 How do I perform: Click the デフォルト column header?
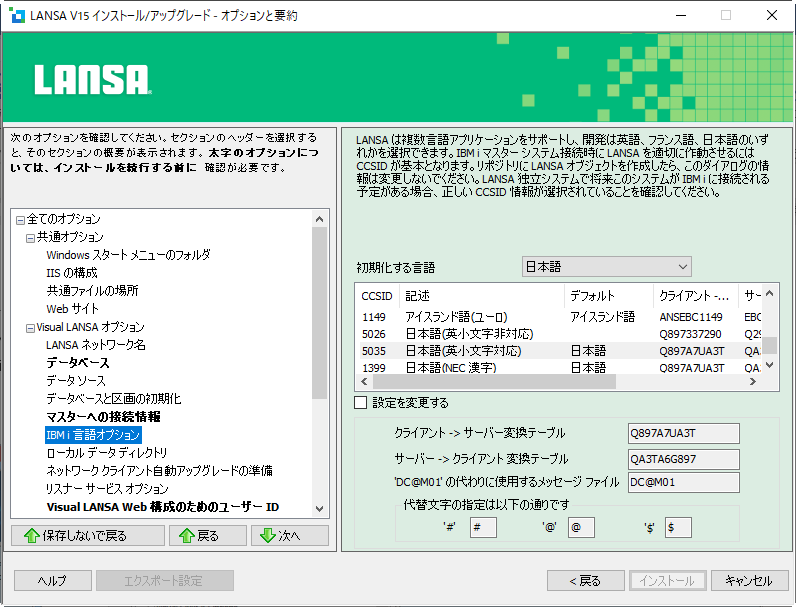609,296
